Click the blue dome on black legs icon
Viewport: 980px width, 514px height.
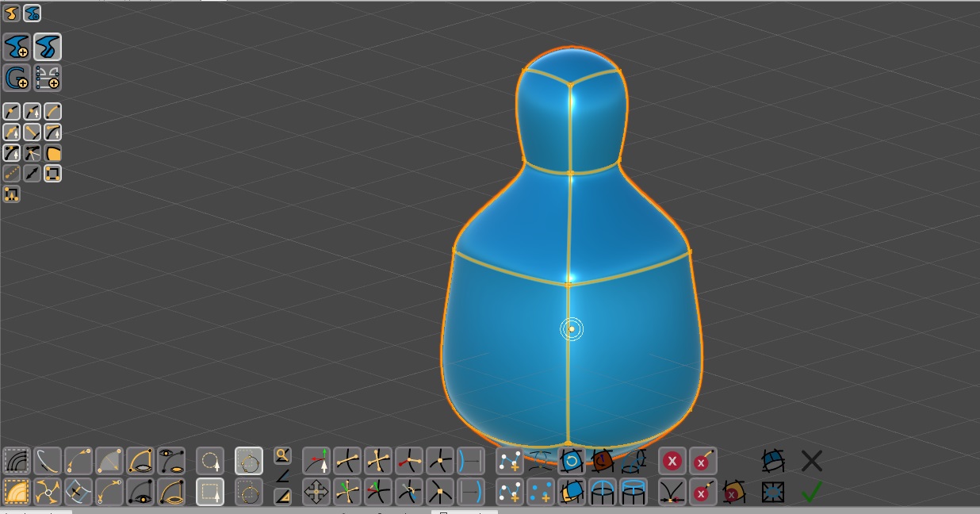(x=602, y=493)
